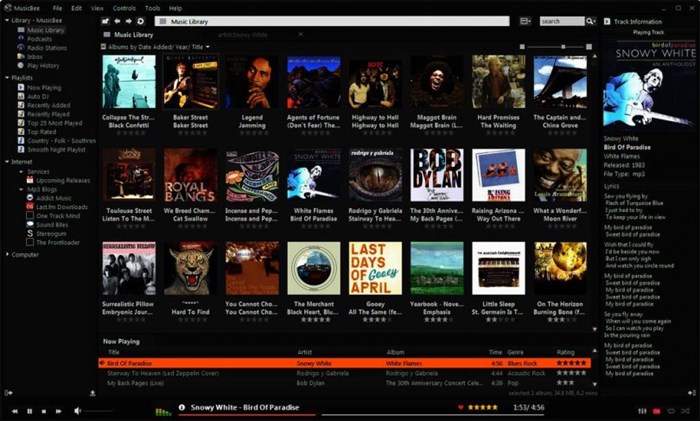The height and width of the screenshot is (421, 700).
Task: Switch to the Music Library tab
Action: pyautogui.click(x=129, y=34)
